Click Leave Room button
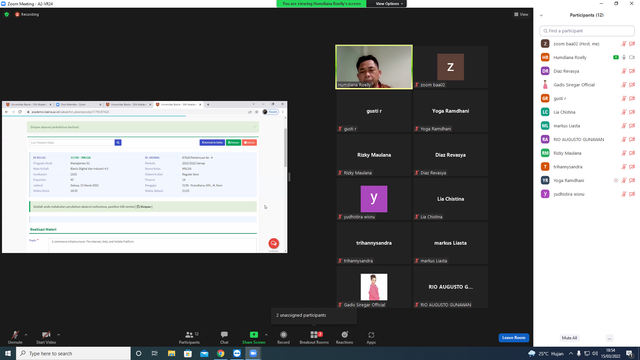 point(513,338)
